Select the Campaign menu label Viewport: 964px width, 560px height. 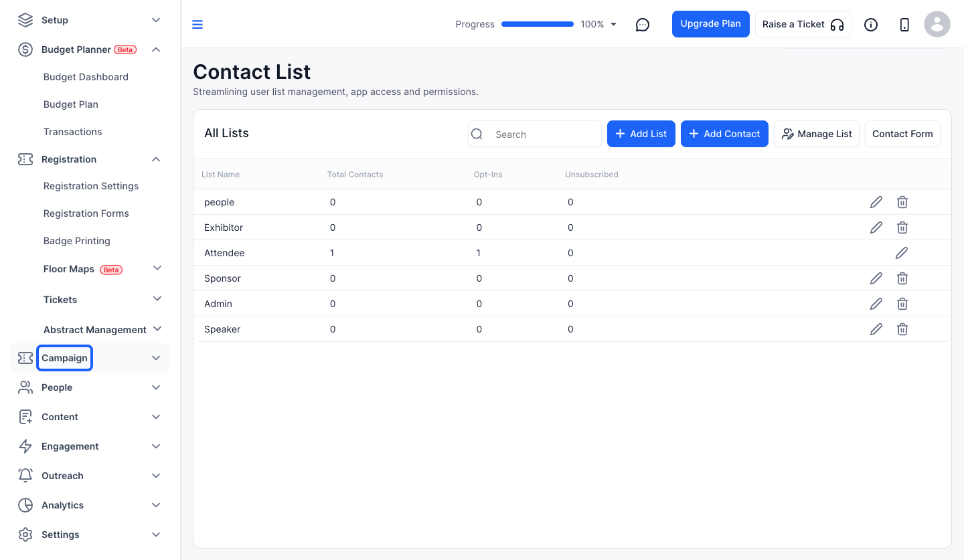click(x=64, y=358)
